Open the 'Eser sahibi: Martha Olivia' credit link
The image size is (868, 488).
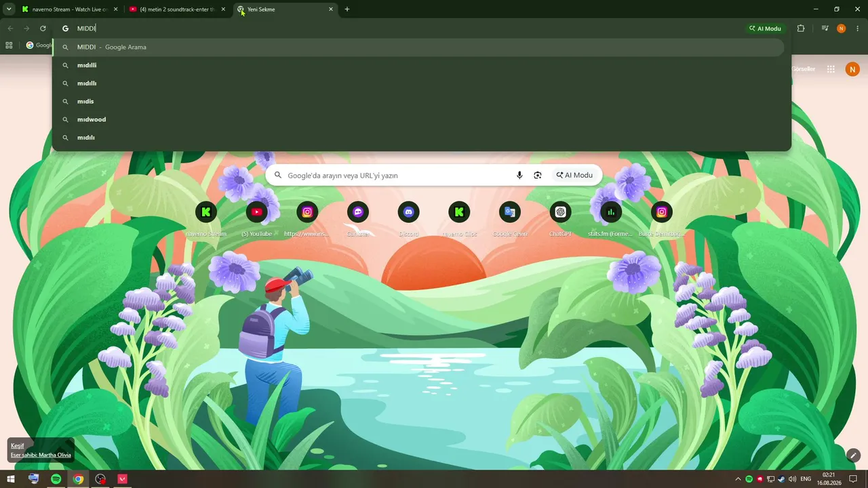(41, 455)
